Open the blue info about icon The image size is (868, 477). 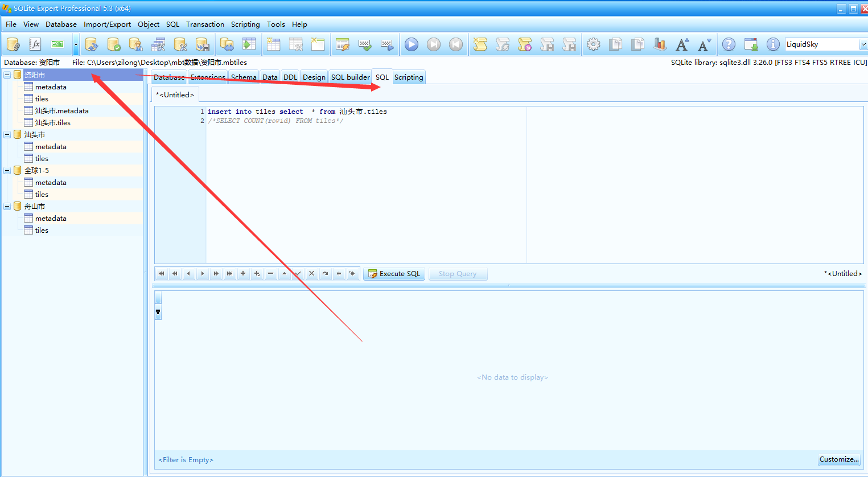pyautogui.click(x=773, y=44)
